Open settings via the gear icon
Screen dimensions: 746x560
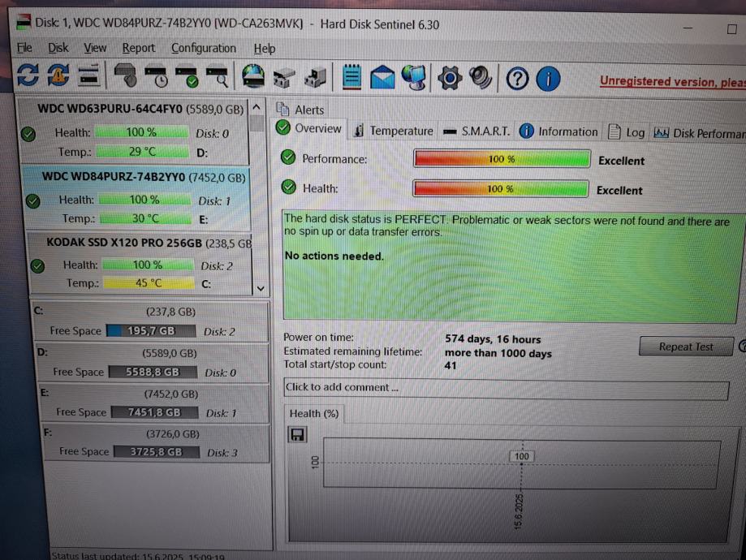(450, 79)
